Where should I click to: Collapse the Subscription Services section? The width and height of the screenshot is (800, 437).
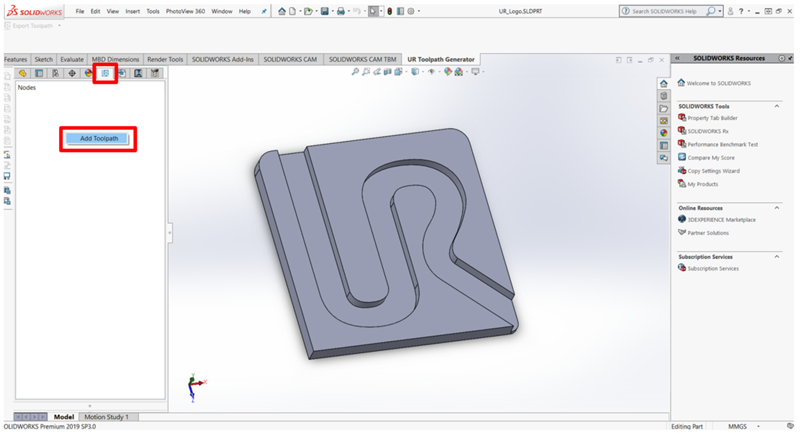[776, 256]
